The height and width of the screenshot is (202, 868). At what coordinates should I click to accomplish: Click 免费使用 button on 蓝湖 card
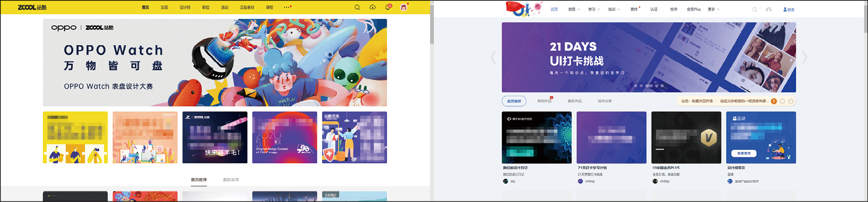tap(744, 153)
